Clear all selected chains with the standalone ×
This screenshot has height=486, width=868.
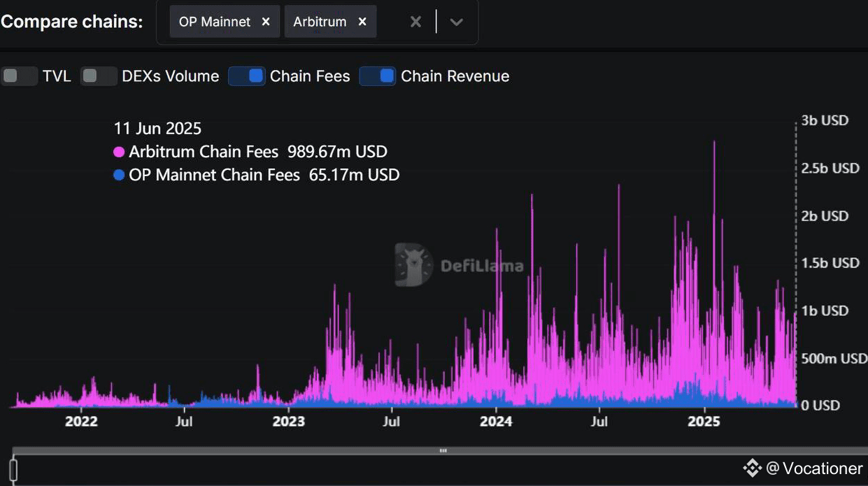[415, 21]
